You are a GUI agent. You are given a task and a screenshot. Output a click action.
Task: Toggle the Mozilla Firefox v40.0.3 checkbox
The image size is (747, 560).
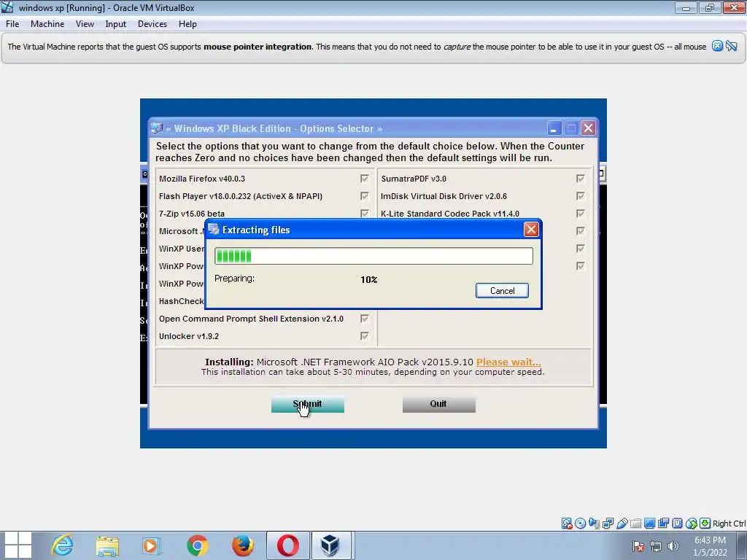click(365, 179)
